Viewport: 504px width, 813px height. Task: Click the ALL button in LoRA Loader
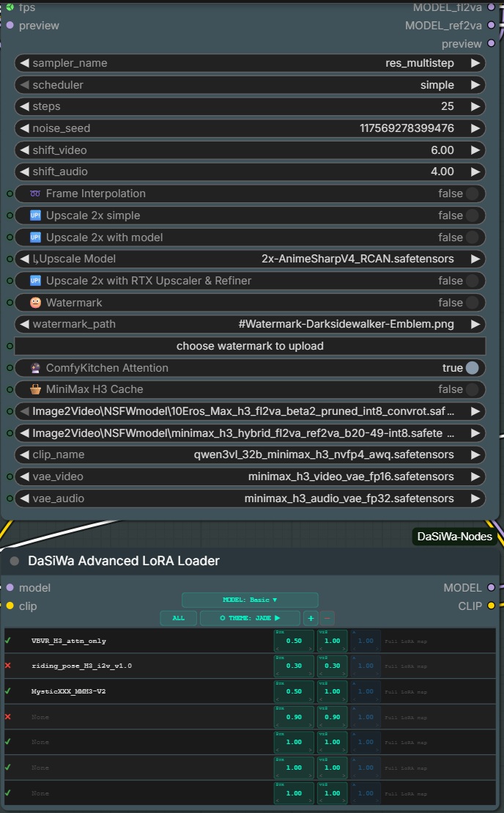pos(178,618)
